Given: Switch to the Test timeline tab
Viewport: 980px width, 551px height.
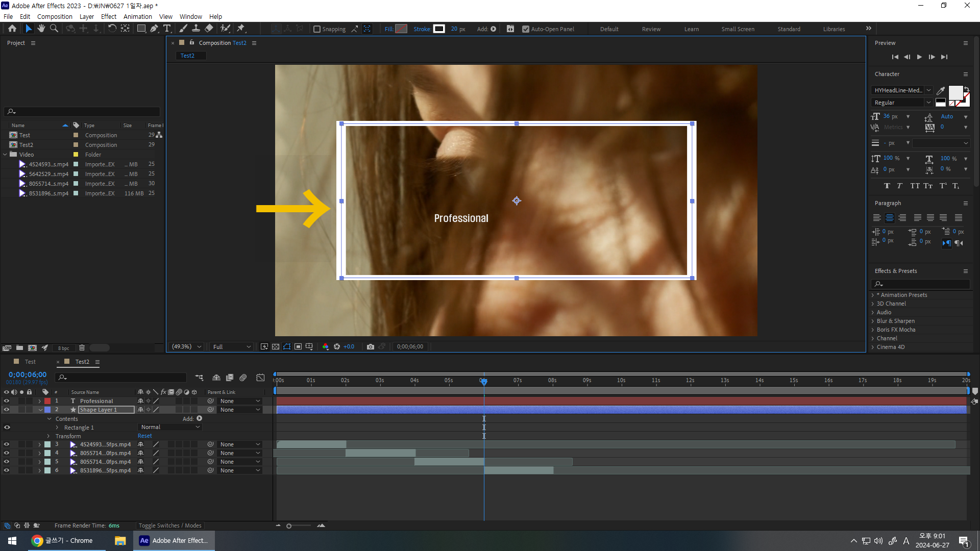Looking at the screenshot, I should (x=30, y=362).
